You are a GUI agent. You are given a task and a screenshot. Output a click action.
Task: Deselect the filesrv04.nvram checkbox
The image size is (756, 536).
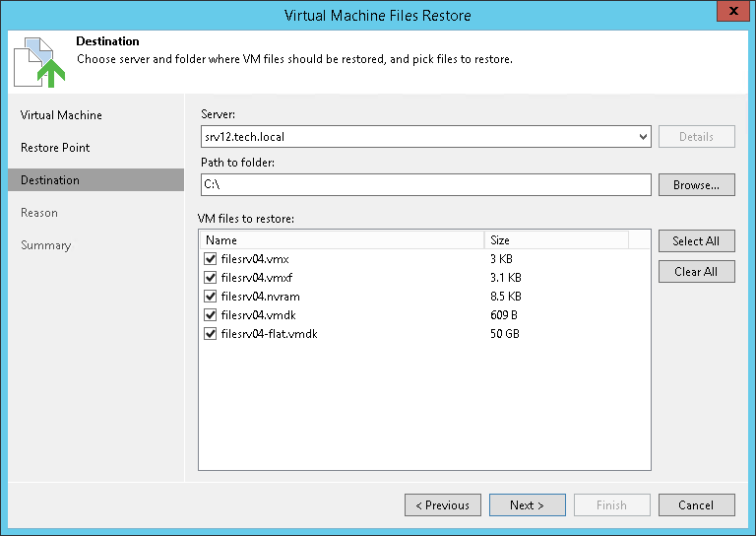pos(210,297)
